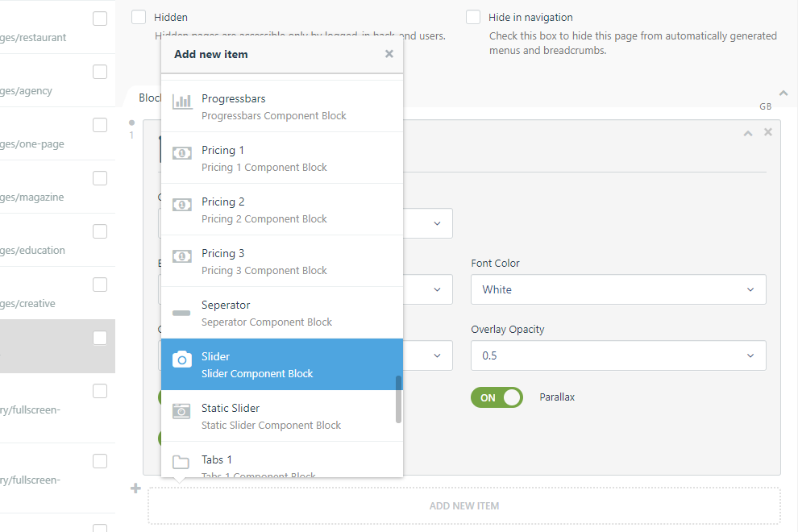Select the highlighted Slider Component Block
Image resolution: width=798 pixels, height=532 pixels.
point(282,364)
